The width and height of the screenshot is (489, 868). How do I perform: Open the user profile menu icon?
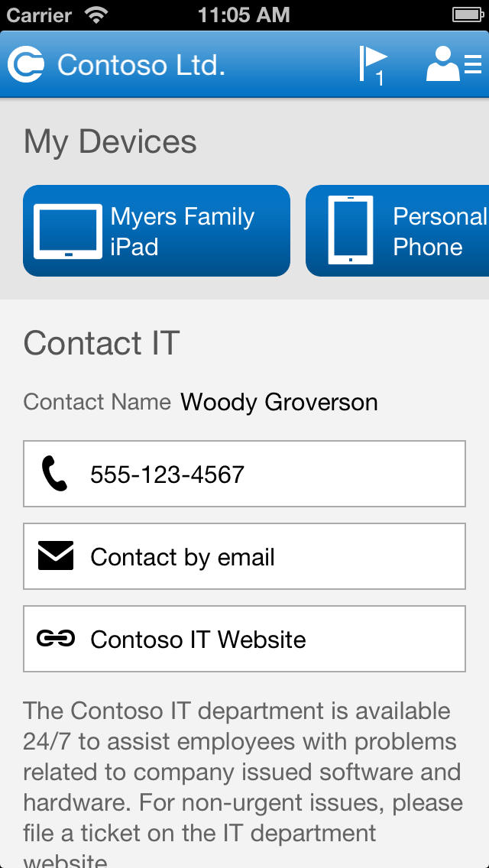(x=452, y=64)
